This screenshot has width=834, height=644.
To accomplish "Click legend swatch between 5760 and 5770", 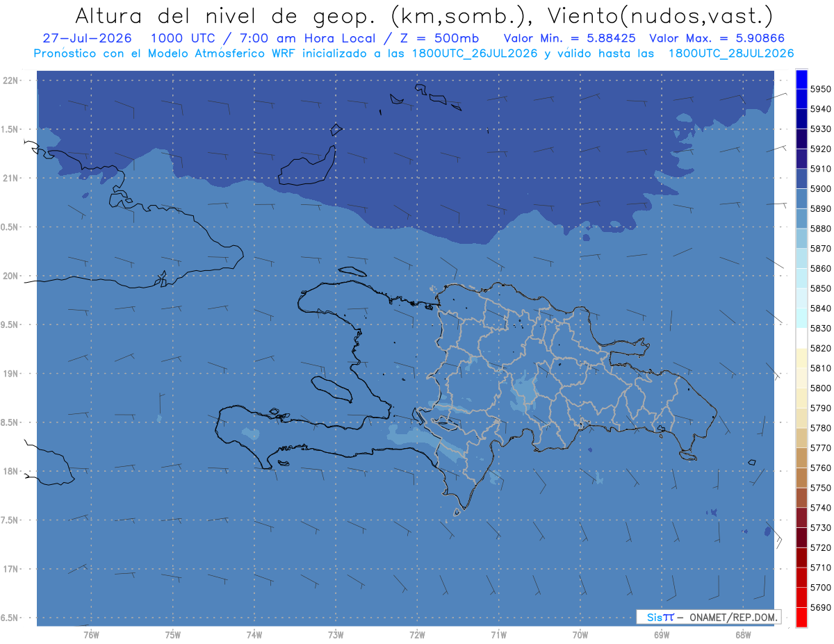I will click(x=801, y=458).
